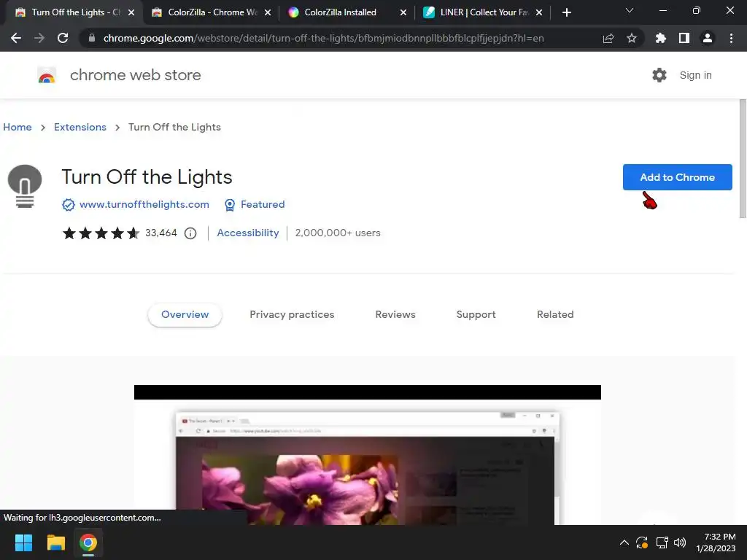Open a new tab with plus button

click(566, 12)
